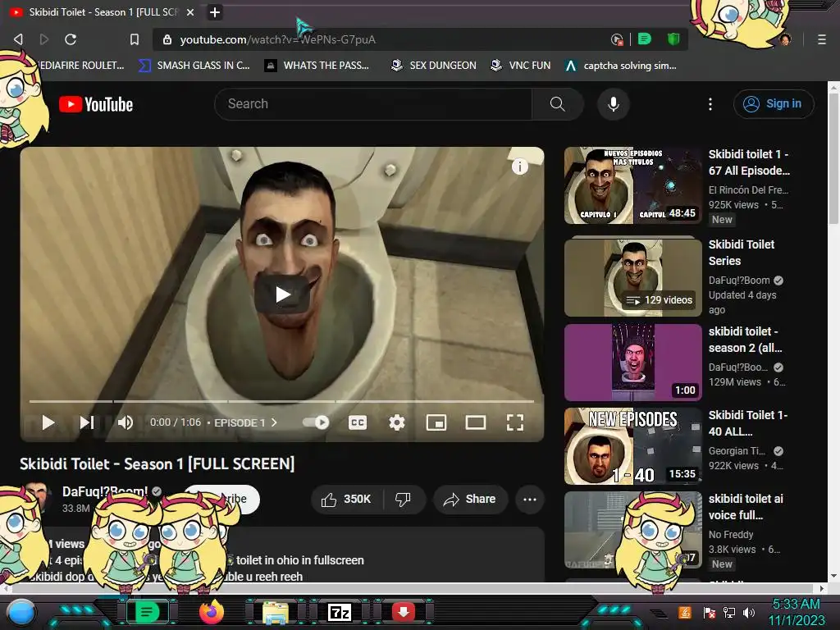Viewport: 840px width, 630px height.
Task: Click the horizontal scrollbar at page bottom
Action: pyautogui.click(x=413, y=588)
